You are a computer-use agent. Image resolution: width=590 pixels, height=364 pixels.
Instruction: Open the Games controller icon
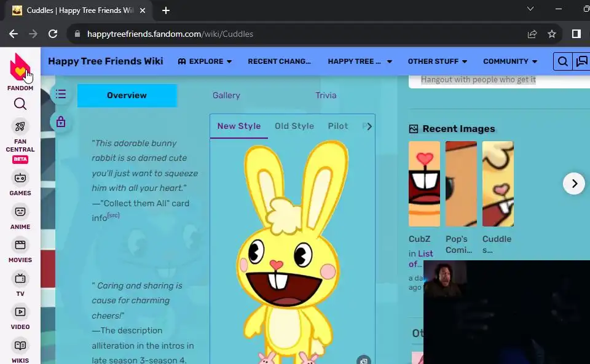coord(20,177)
